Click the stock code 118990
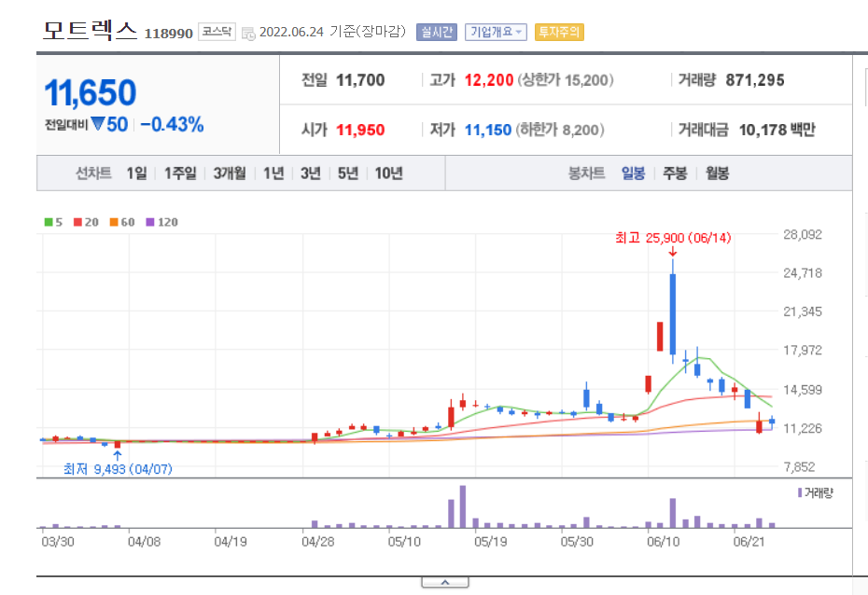The width and height of the screenshot is (868, 595). [168, 34]
